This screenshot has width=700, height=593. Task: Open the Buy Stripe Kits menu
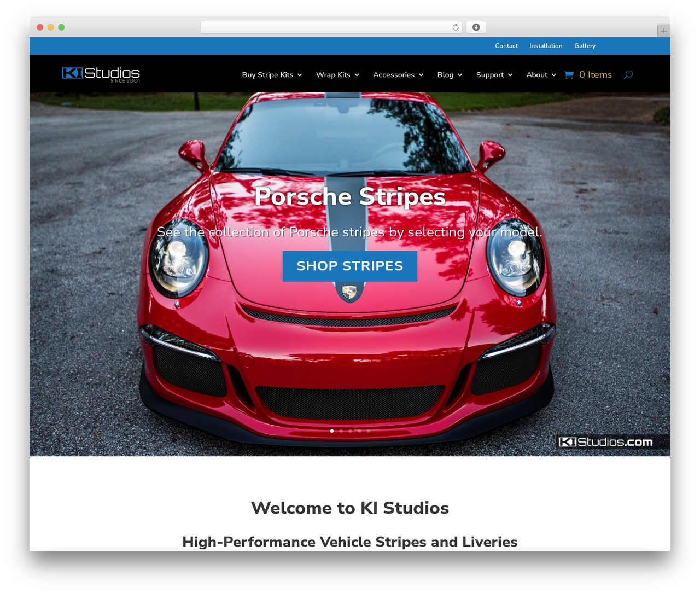pos(267,75)
